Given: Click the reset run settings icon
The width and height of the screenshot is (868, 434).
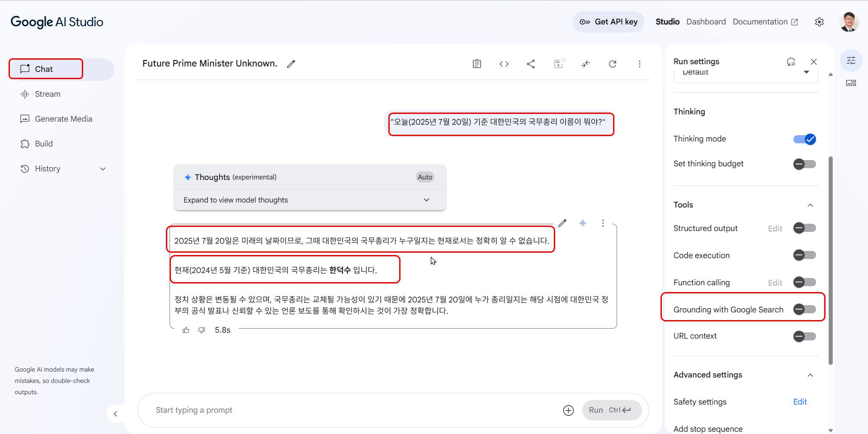Looking at the screenshot, I should [x=791, y=61].
